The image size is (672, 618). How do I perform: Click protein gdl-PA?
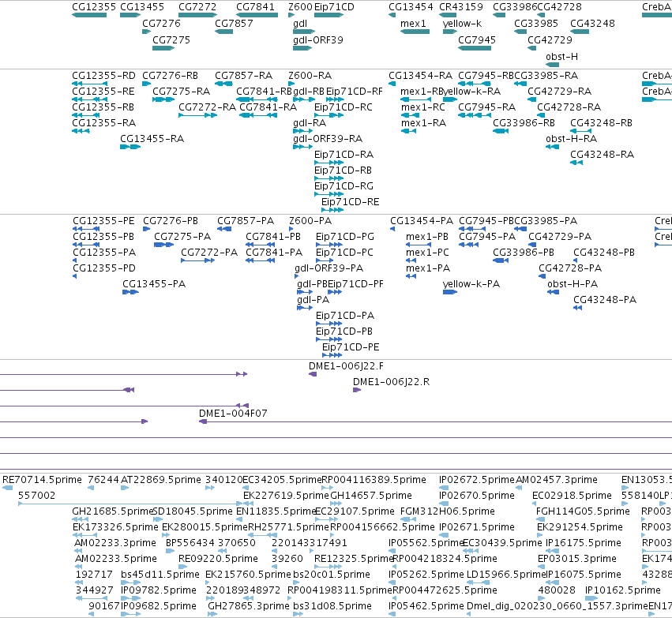click(x=305, y=309)
